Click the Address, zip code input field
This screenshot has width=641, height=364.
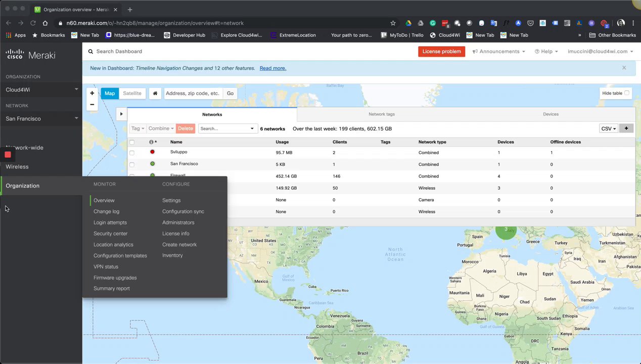pyautogui.click(x=193, y=94)
